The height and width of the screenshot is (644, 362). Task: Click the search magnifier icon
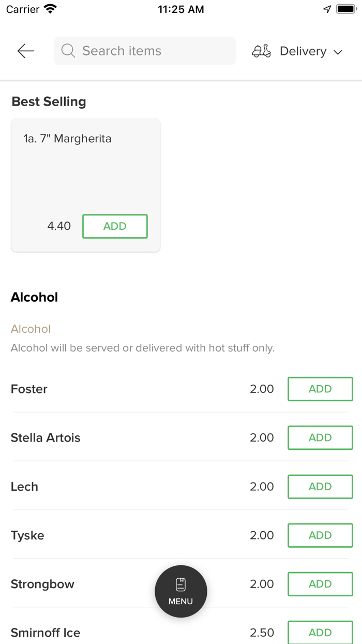(x=68, y=51)
